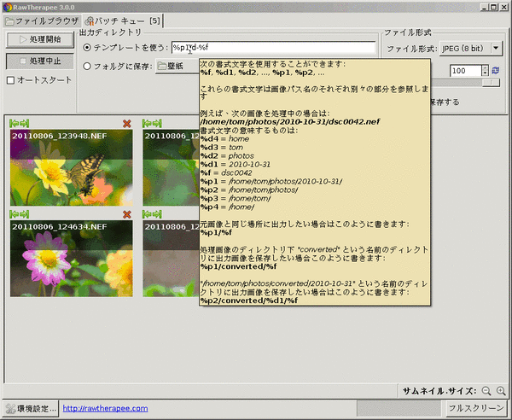Click the ファイル形式: label beside the dropdown
Image resolution: width=512 pixels, height=420 pixels.
click(412, 49)
